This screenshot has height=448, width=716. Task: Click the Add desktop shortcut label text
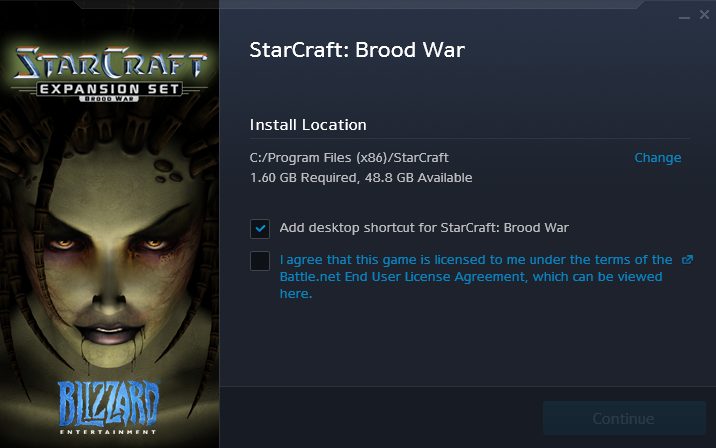(424, 228)
